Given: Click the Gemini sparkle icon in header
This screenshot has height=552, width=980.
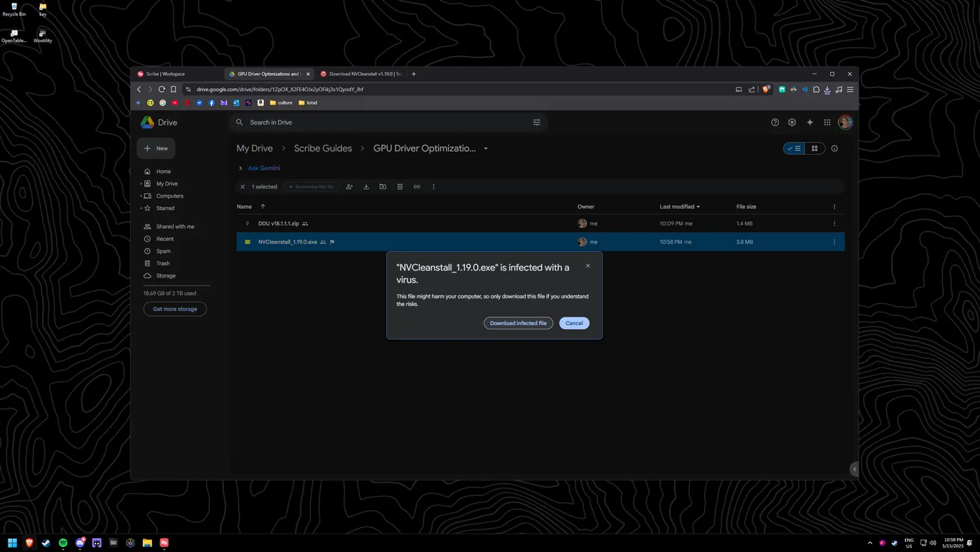Looking at the screenshot, I should point(810,123).
